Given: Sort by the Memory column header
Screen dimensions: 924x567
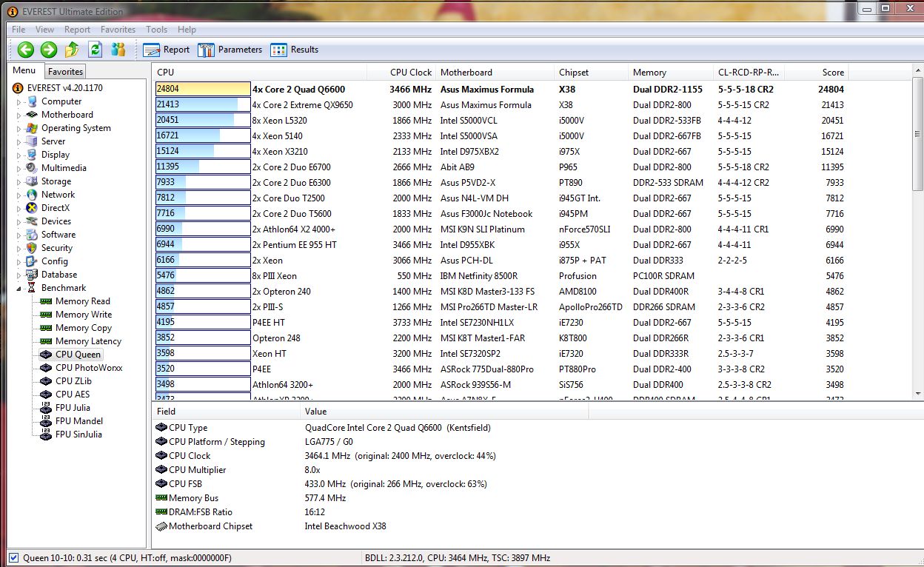Looking at the screenshot, I should pyautogui.click(x=671, y=73).
